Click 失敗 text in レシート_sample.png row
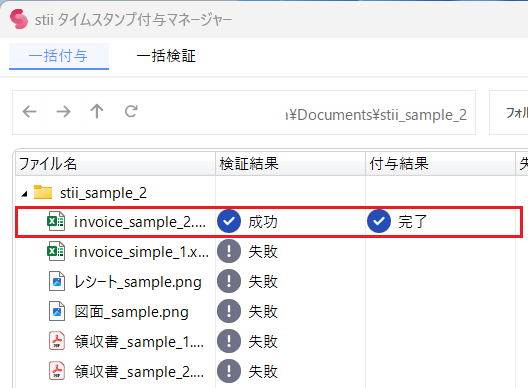Viewport: 528px width, 388px height. click(x=263, y=282)
